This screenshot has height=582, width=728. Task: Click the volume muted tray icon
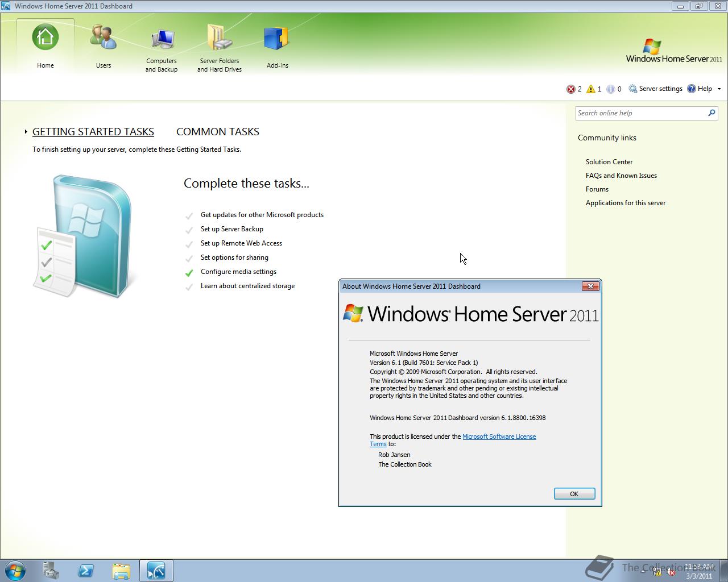click(671, 572)
